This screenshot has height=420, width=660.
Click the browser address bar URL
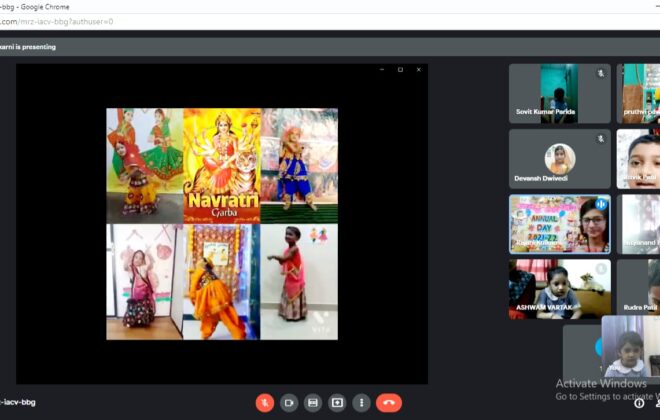[57, 21]
